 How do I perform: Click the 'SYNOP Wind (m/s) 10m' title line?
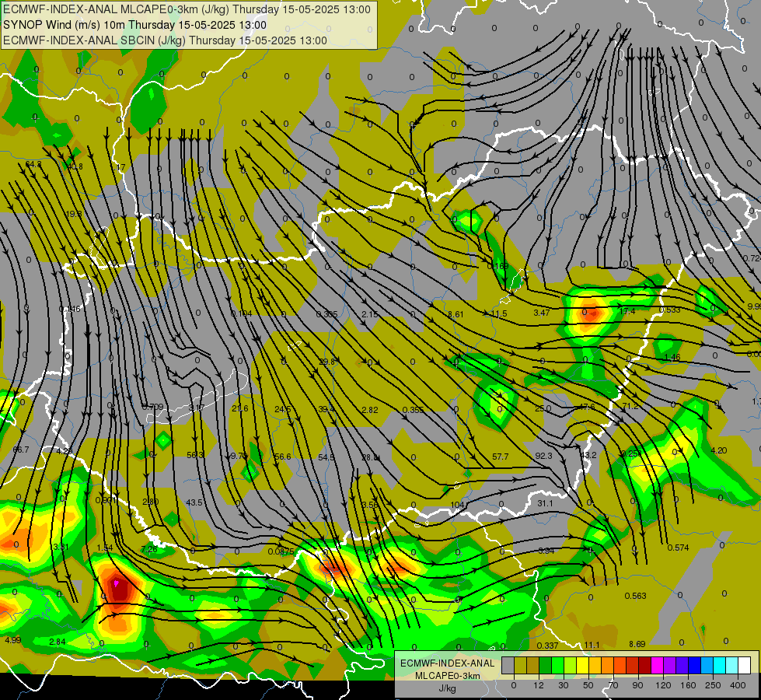135,25
